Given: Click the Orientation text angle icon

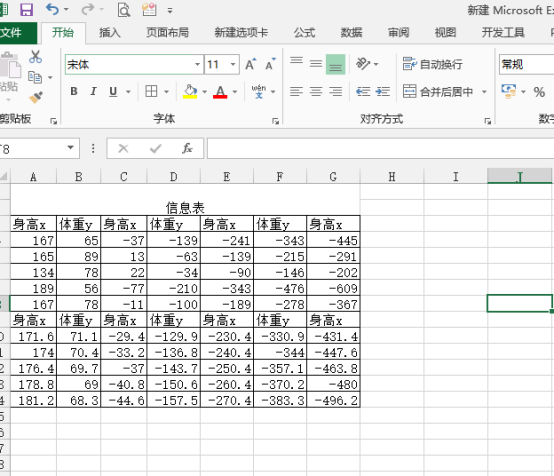Looking at the screenshot, I should point(363,64).
